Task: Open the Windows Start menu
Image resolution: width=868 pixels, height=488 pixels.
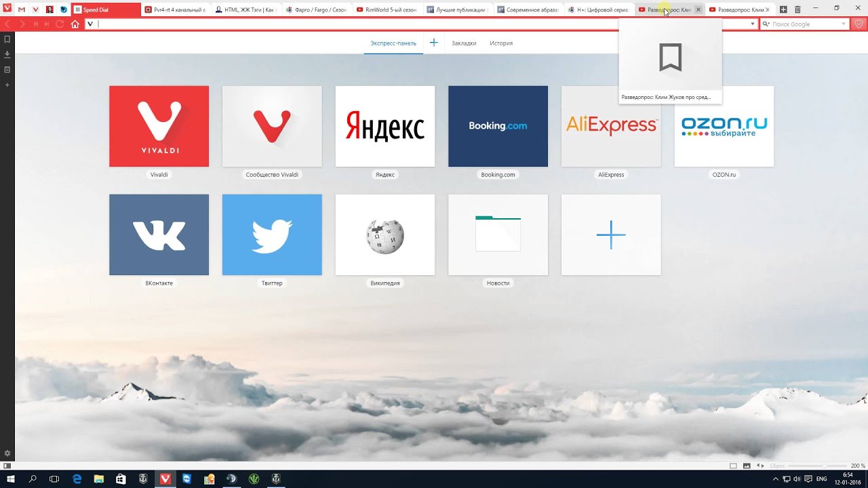Action: coord(11,479)
